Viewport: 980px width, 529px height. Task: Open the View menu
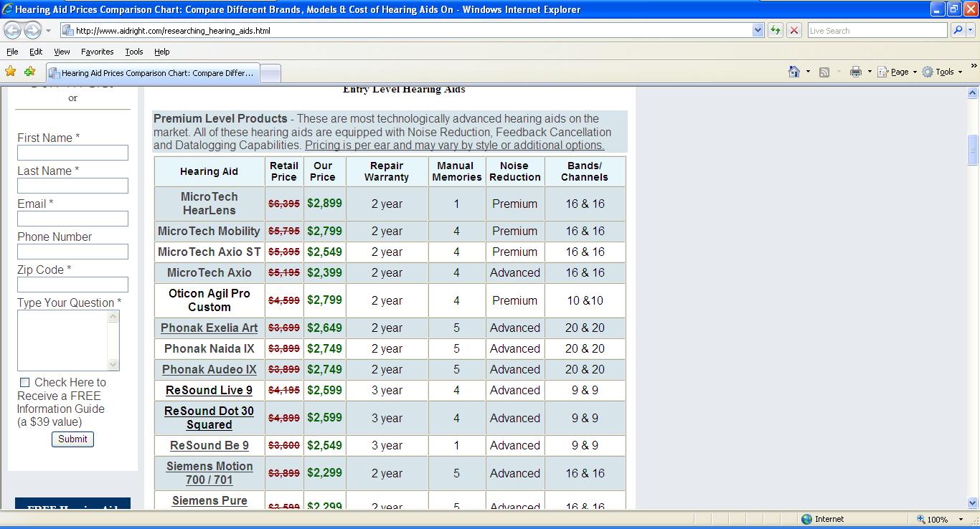(62, 52)
